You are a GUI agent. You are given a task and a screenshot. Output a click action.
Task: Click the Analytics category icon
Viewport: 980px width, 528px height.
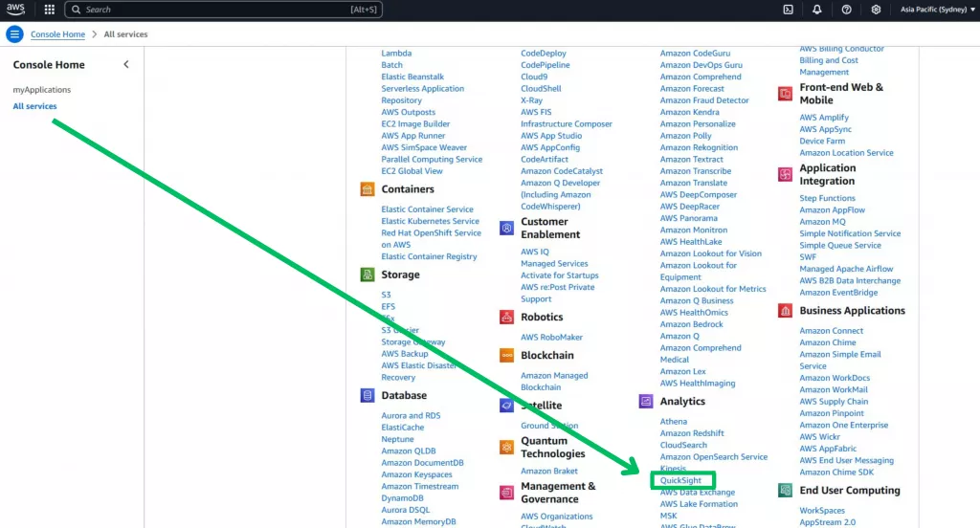point(646,402)
